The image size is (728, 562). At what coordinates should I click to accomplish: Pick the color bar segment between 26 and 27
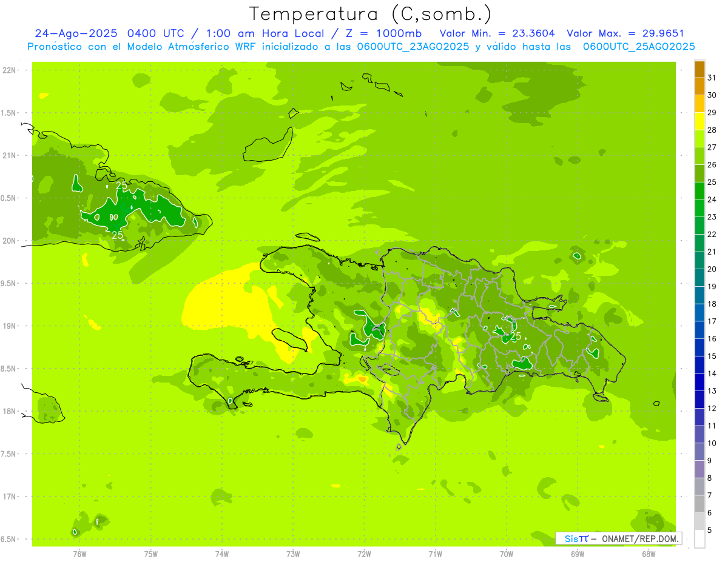(x=699, y=156)
